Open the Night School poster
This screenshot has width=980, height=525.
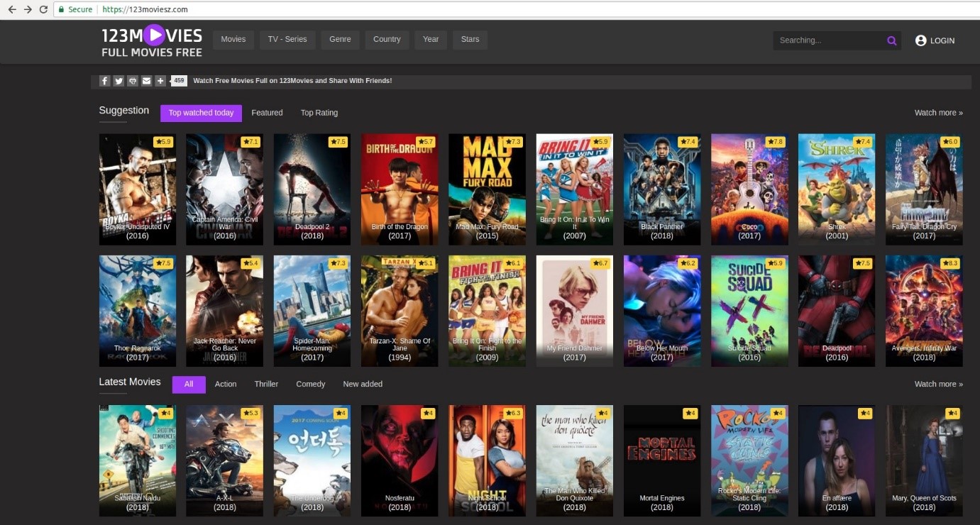click(x=487, y=460)
